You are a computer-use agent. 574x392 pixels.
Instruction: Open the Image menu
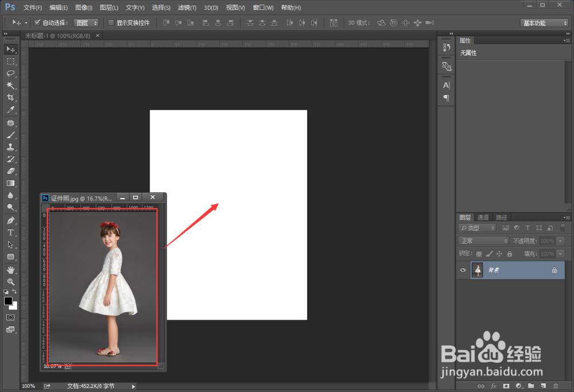click(x=83, y=7)
